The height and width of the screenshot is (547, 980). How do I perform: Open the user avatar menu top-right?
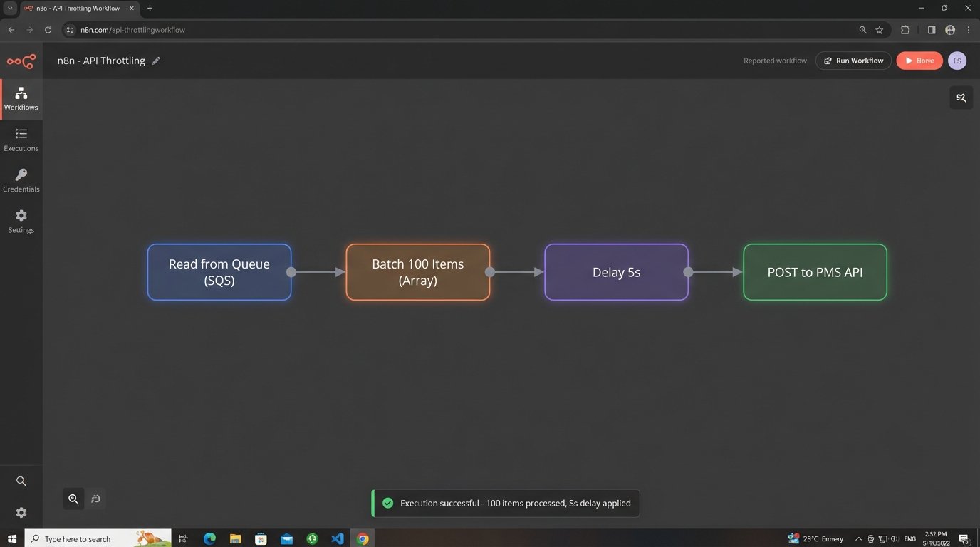[x=956, y=61]
